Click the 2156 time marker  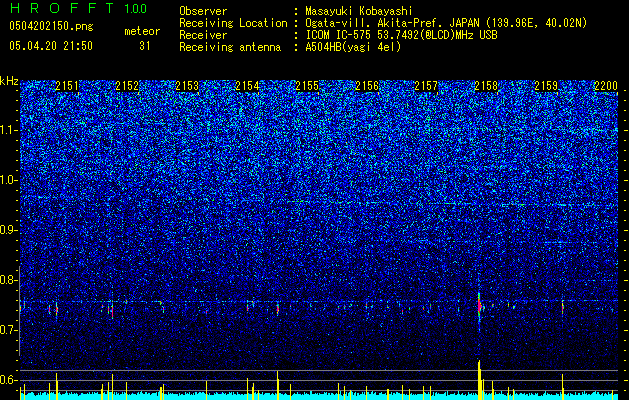pos(367,86)
